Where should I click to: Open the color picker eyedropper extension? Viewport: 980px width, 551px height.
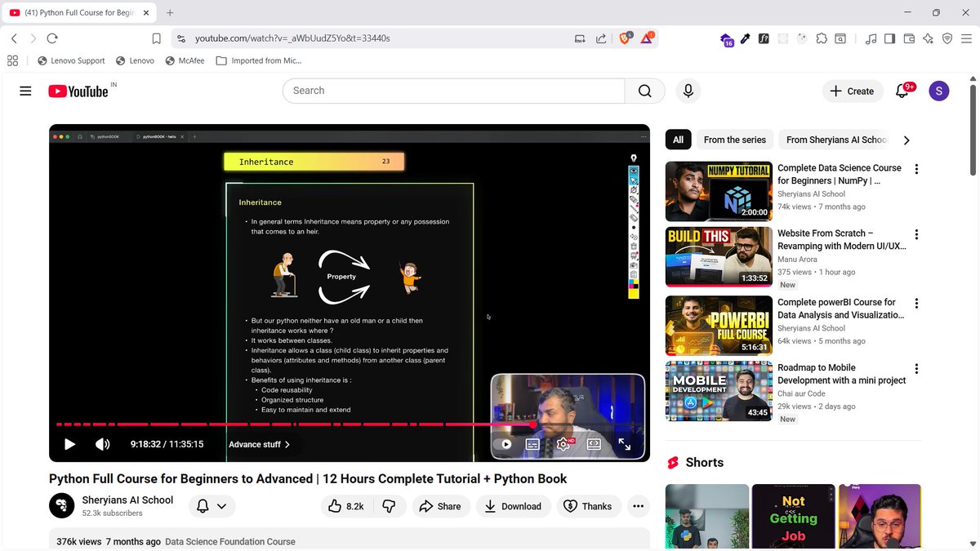pos(745,38)
